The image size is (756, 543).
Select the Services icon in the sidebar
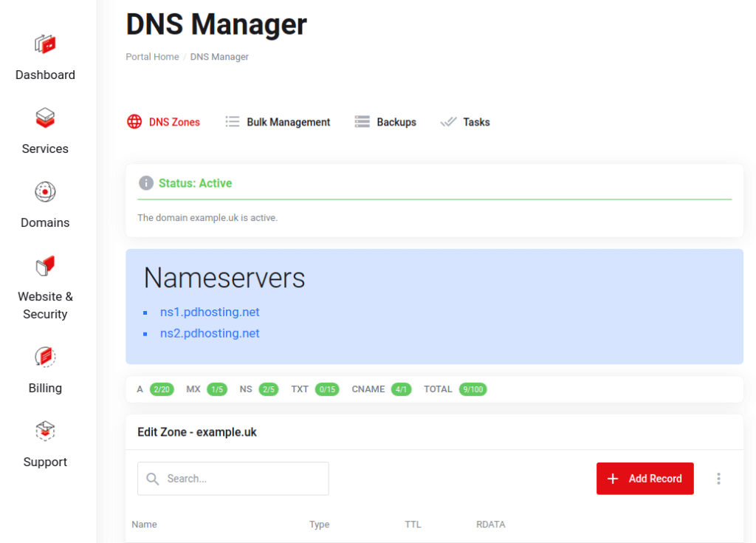click(44, 118)
